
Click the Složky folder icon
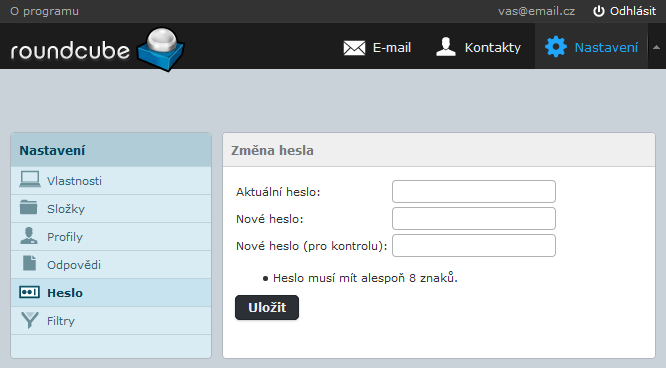tap(29, 207)
